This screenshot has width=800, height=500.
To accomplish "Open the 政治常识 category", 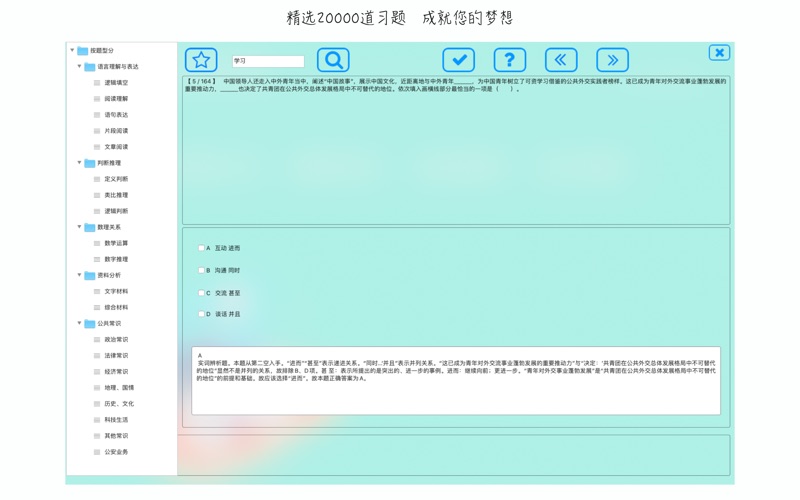I will (116, 339).
